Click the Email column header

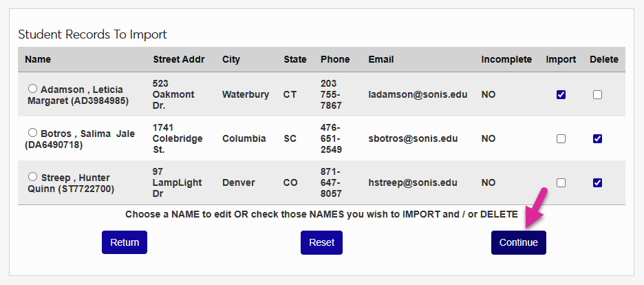point(381,59)
